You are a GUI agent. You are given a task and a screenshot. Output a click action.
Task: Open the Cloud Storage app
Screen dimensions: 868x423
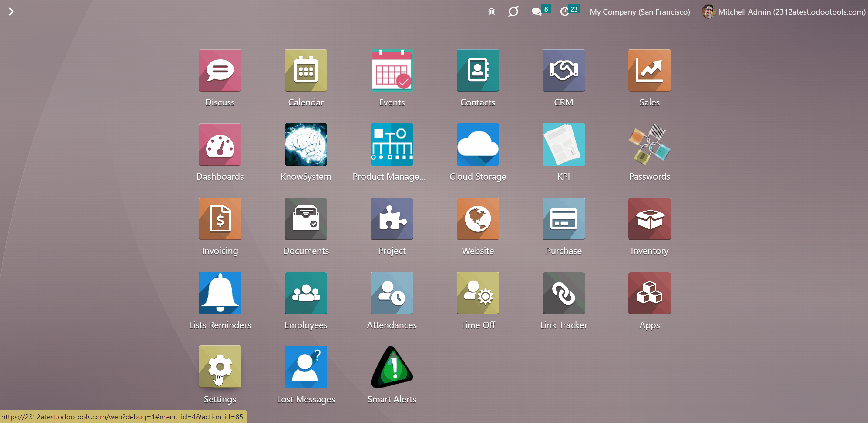click(x=478, y=145)
